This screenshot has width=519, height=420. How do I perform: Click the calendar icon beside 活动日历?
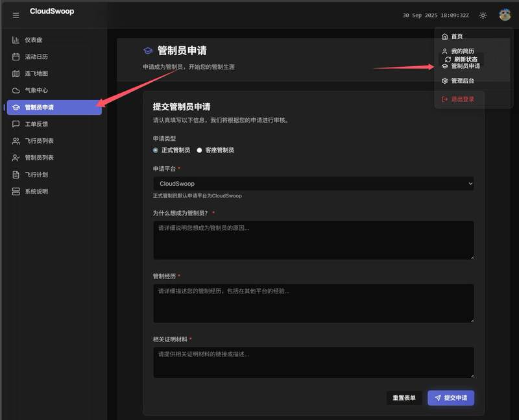pos(16,56)
